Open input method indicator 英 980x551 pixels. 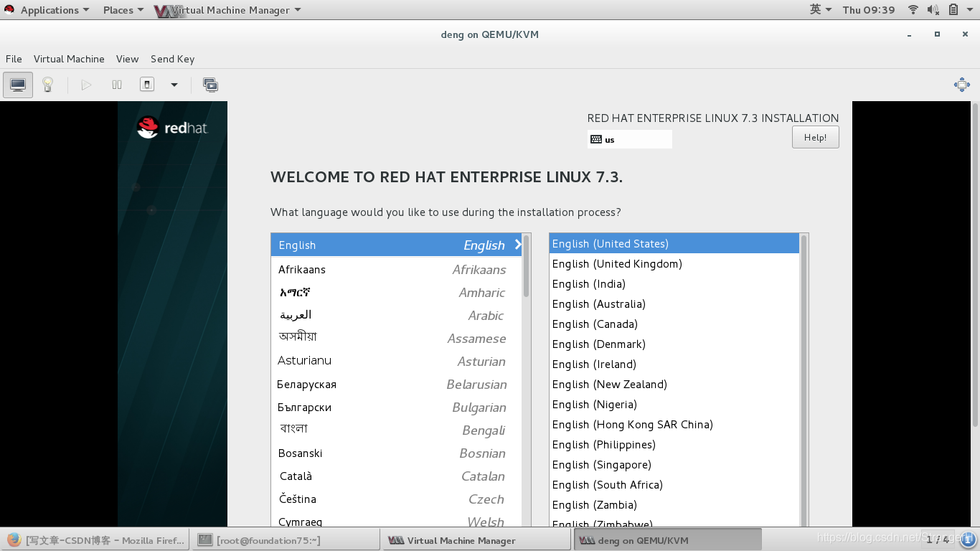(x=820, y=9)
